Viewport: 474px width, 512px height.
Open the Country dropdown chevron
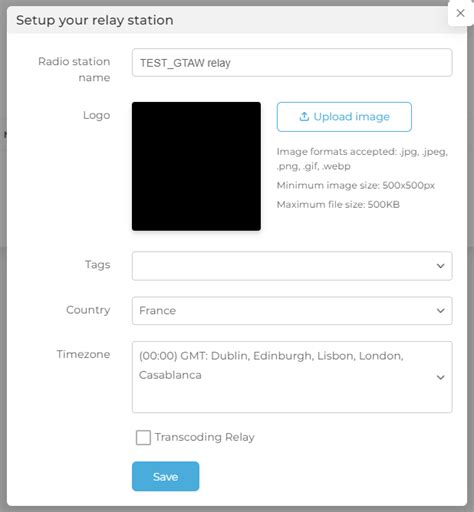click(441, 311)
